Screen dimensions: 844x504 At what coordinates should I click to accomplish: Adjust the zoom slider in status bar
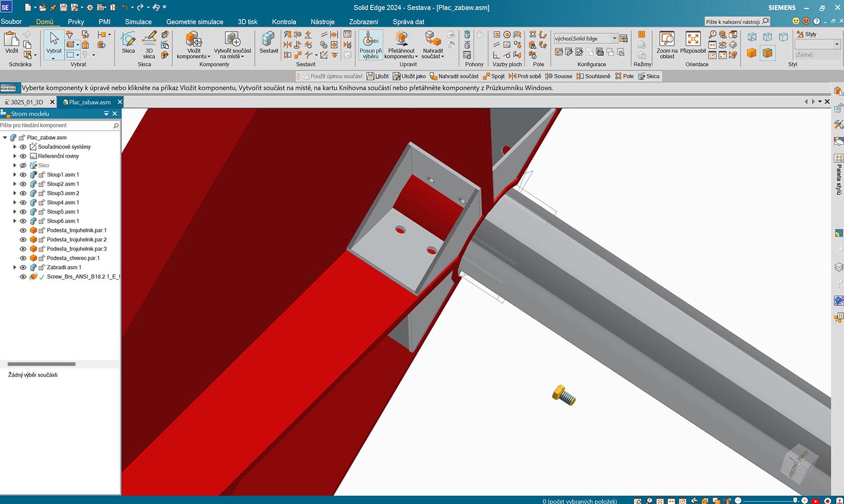[x=795, y=500]
